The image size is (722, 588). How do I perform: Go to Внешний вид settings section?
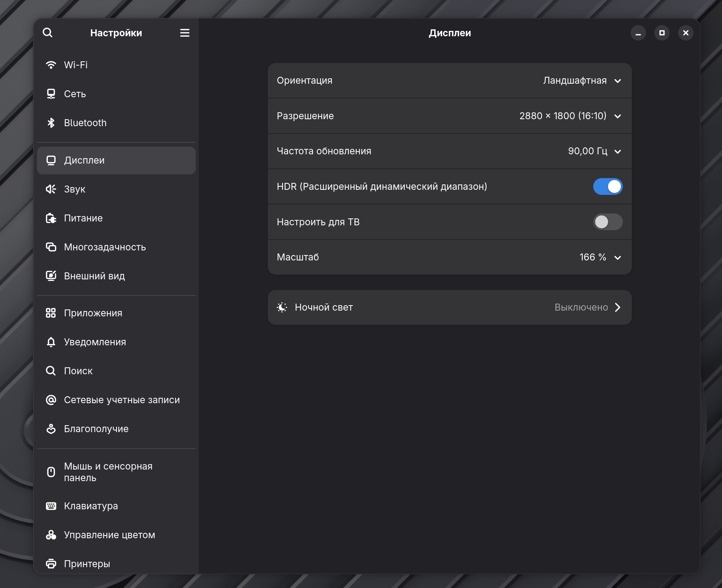tap(94, 276)
